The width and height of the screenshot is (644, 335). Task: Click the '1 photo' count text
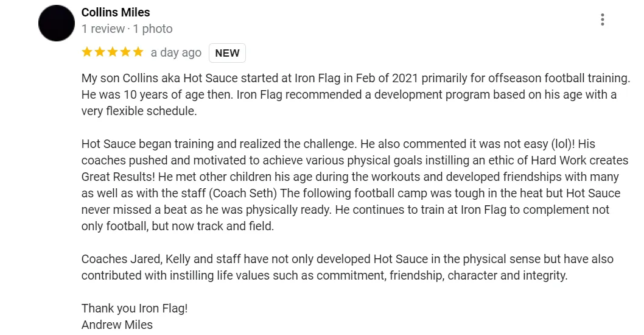tap(152, 29)
